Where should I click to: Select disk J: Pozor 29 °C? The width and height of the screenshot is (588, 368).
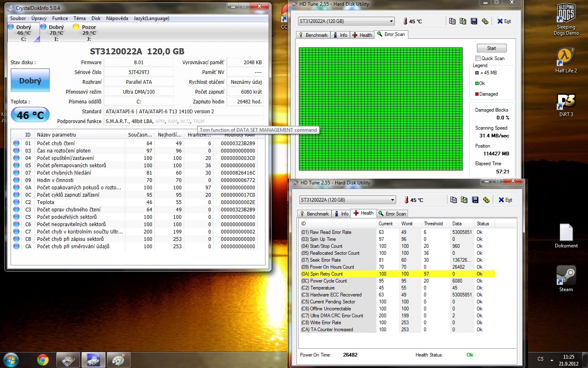pyautogui.click(x=89, y=33)
